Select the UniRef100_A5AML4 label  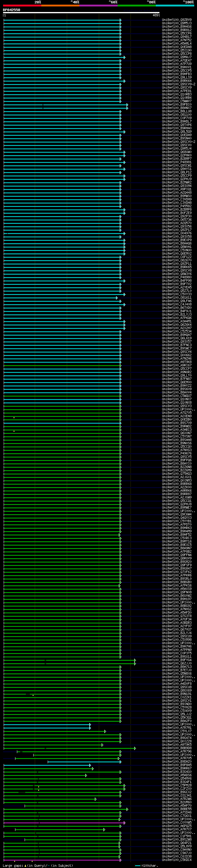click(x=177, y=43)
